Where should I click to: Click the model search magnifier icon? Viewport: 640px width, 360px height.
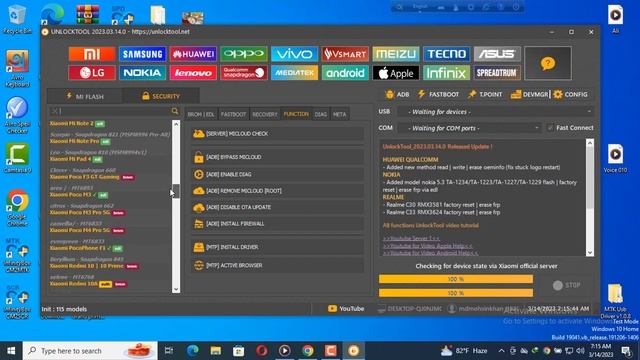click(175, 111)
